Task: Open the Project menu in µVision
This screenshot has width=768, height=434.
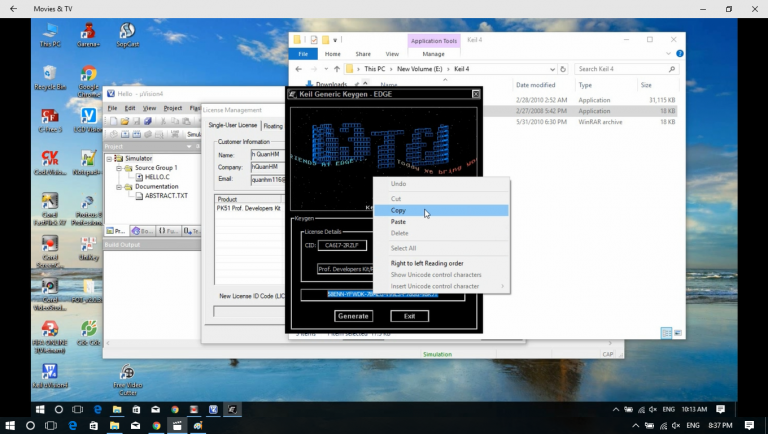Action: 173,108
